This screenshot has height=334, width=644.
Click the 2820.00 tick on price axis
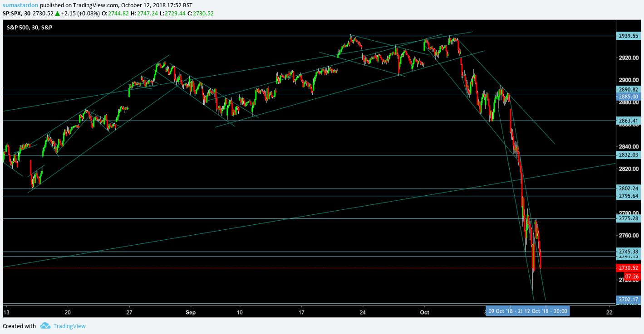pos(629,169)
